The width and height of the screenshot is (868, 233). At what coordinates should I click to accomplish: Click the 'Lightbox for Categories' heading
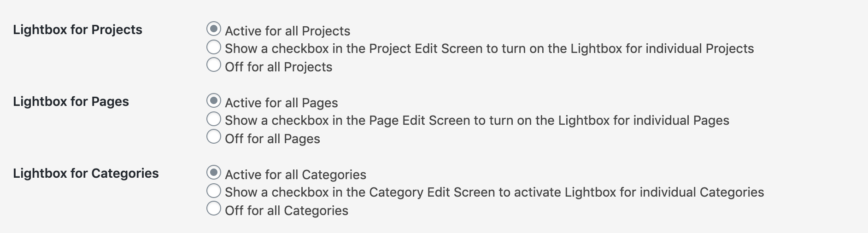pyautogui.click(x=86, y=174)
